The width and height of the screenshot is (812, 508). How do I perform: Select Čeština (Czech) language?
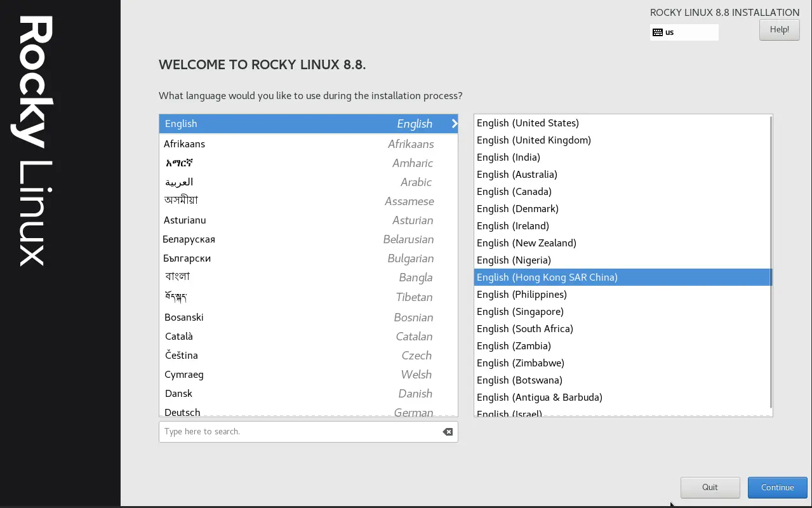(x=309, y=356)
